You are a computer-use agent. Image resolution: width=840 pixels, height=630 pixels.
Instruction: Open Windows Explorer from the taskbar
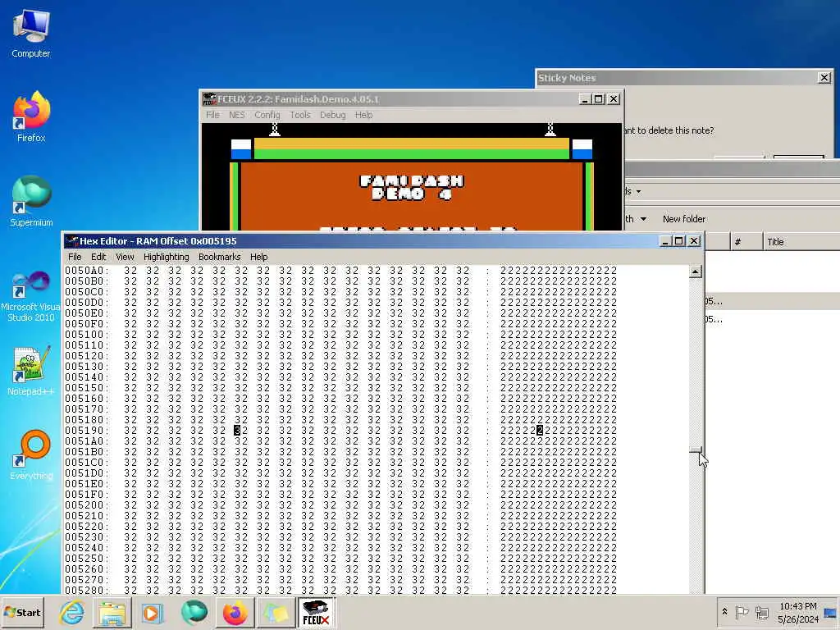(x=112, y=612)
